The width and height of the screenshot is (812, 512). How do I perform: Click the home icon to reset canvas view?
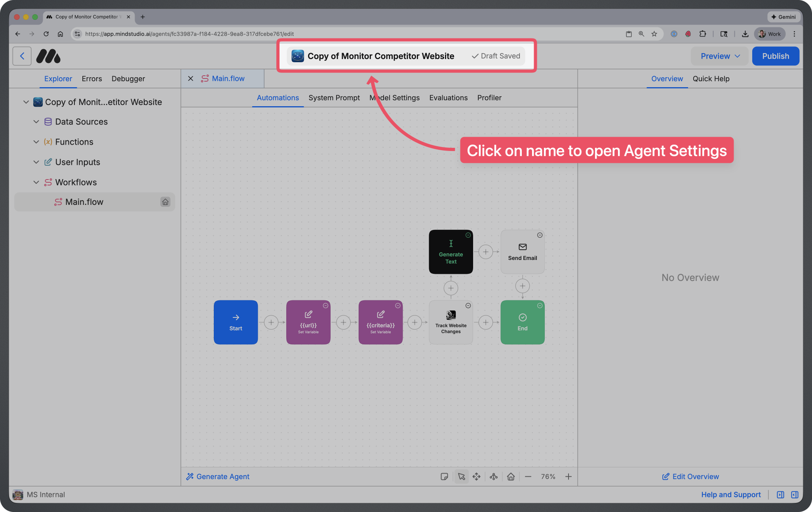511,476
